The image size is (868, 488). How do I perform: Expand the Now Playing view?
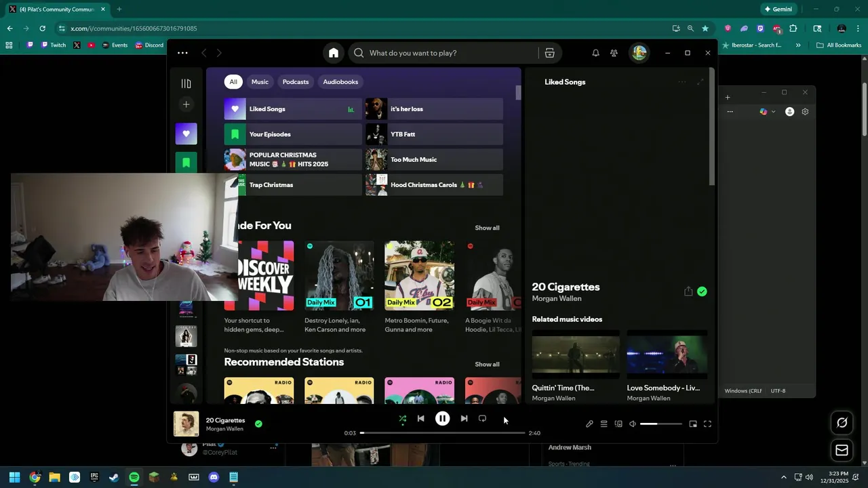click(701, 82)
